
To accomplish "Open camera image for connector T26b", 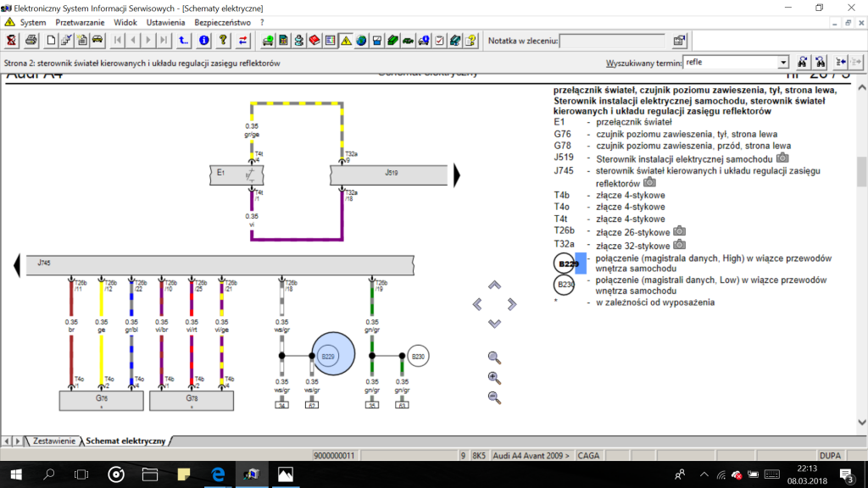I will pyautogui.click(x=679, y=231).
